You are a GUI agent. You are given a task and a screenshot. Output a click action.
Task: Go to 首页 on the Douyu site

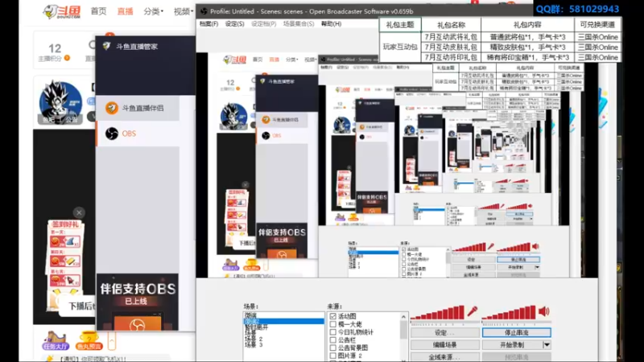98,11
